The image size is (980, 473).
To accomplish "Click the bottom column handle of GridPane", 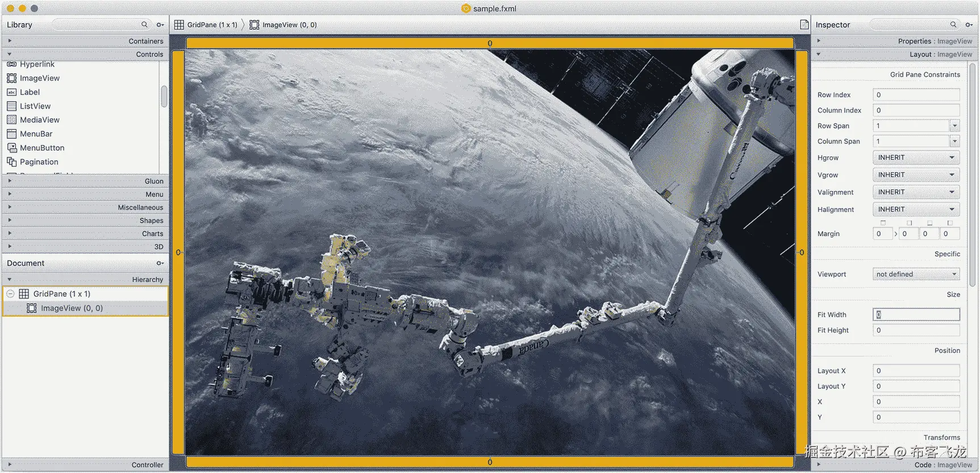I will pos(490,462).
